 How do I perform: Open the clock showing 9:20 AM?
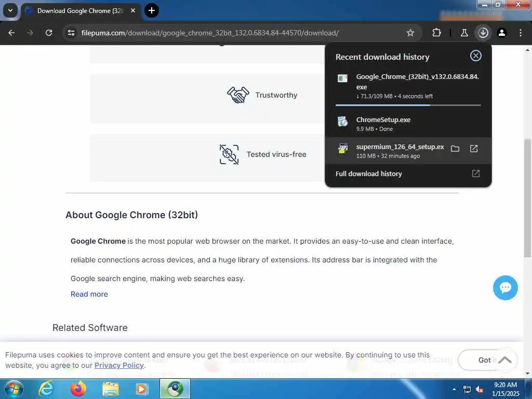click(x=506, y=389)
